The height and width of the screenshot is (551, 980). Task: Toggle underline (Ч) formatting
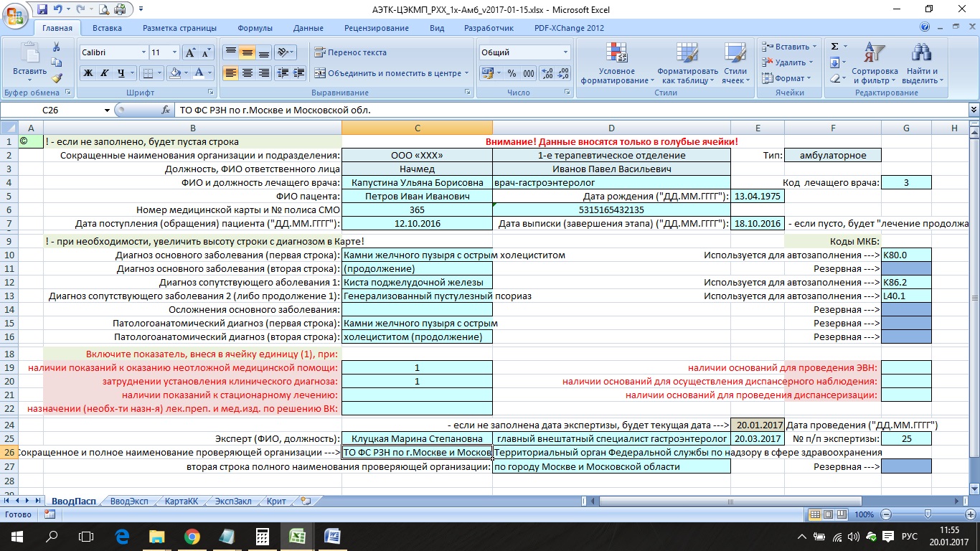[x=121, y=73]
